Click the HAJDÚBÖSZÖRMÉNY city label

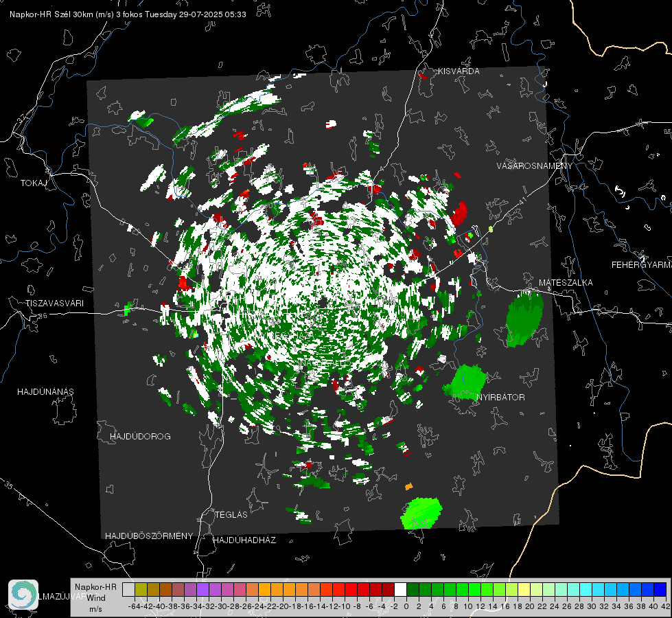coord(149,536)
